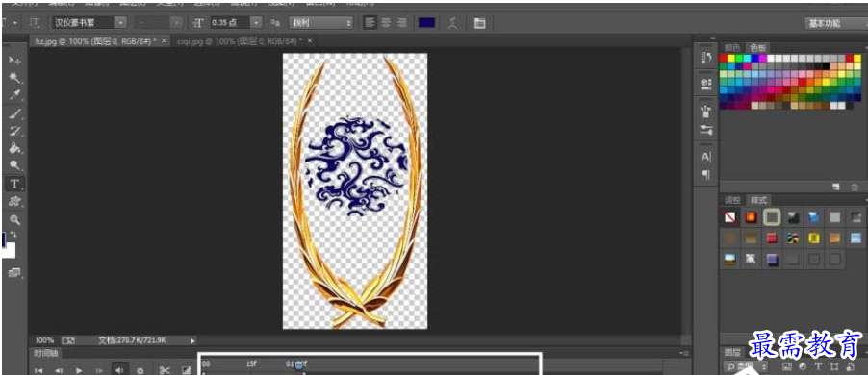The height and width of the screenshot is (375, 868).
Task: Open the Brush Presets panel icon
Action: click(705, 131)
